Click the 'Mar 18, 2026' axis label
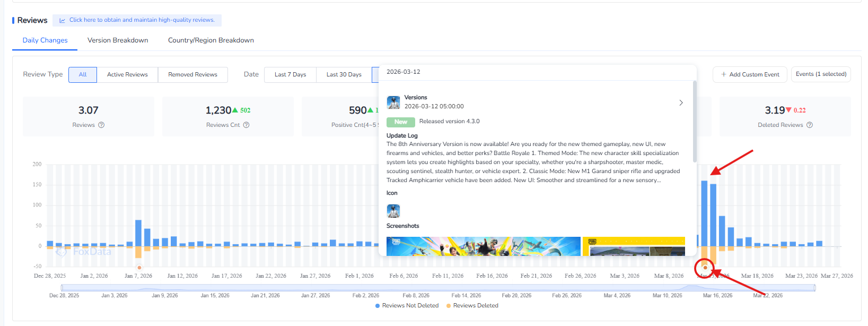This screenshot has height=326, width=868. [x=757, y=276]
